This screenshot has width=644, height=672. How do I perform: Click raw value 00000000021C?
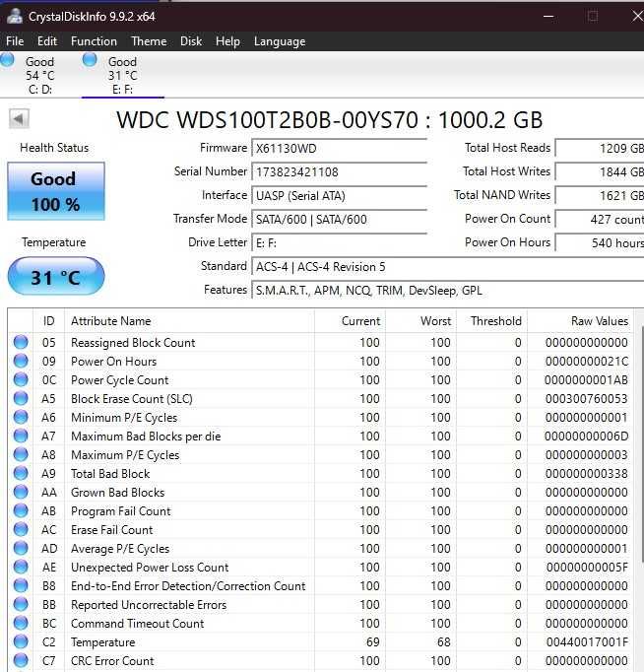pos(587,362)
